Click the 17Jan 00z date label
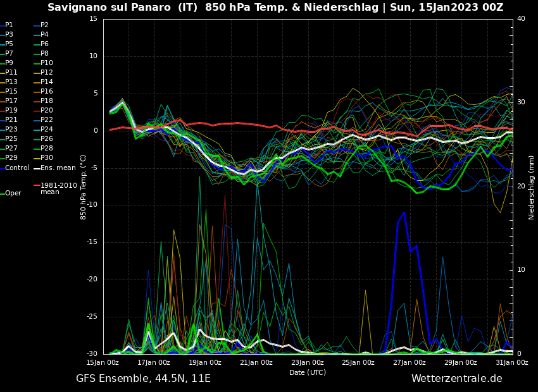The image size is (538, 392). pos(154,362)
